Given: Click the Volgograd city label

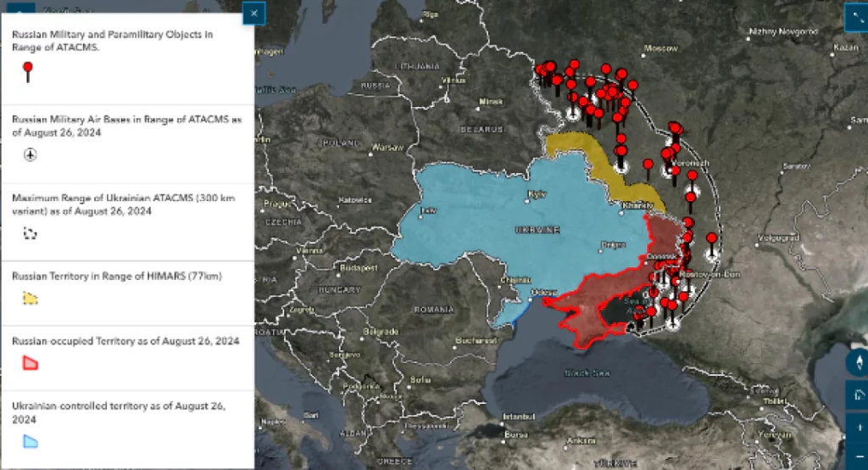Looking at the screenshot, I should (x=778, y=238).
